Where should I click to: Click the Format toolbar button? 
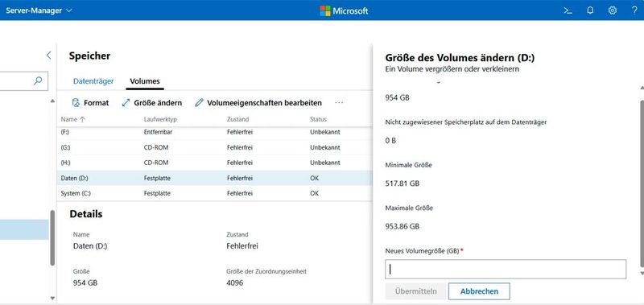pyautogui.click(x=90, y=103)
